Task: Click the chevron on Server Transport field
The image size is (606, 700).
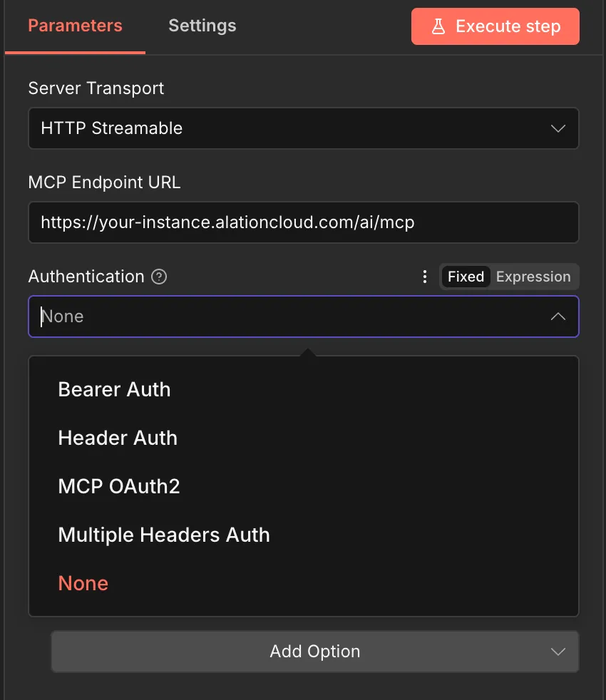Action: tap(558, 128)
